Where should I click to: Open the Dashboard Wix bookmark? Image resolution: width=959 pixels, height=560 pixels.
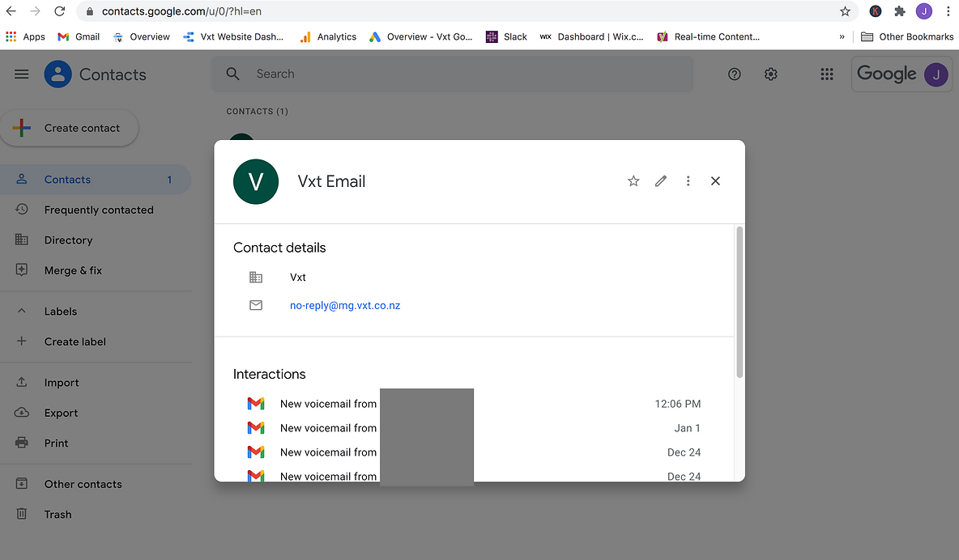click(x=591, y=36)
